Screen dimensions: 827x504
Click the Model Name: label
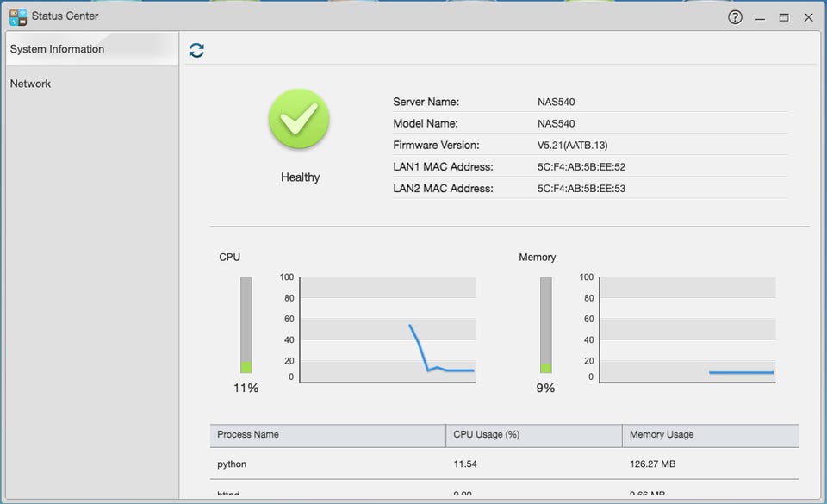425,123
